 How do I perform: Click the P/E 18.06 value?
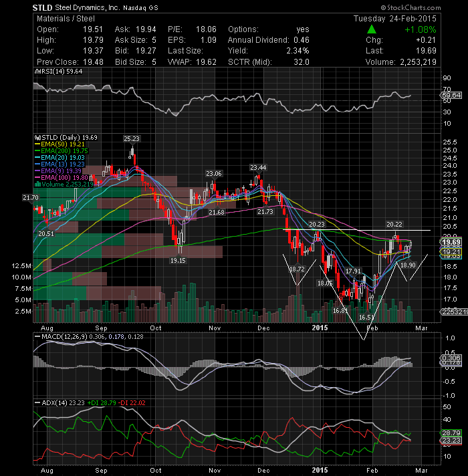(x=206, y=29)
